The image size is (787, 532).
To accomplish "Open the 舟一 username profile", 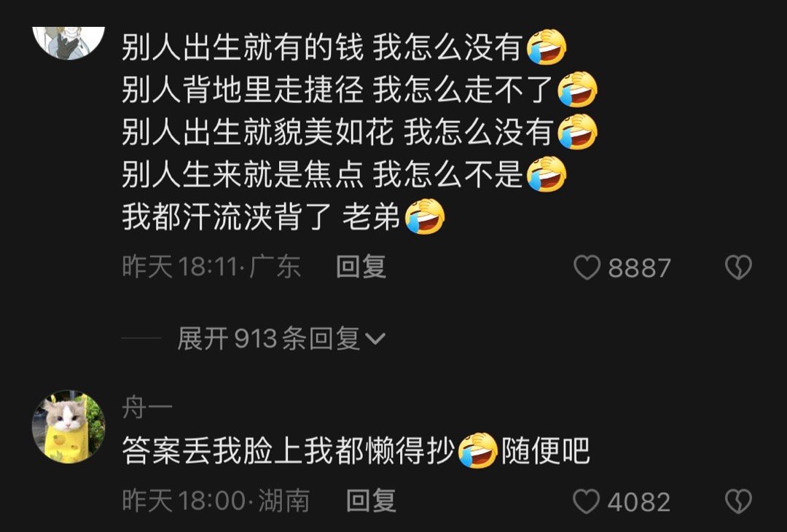I will (147, 407).
